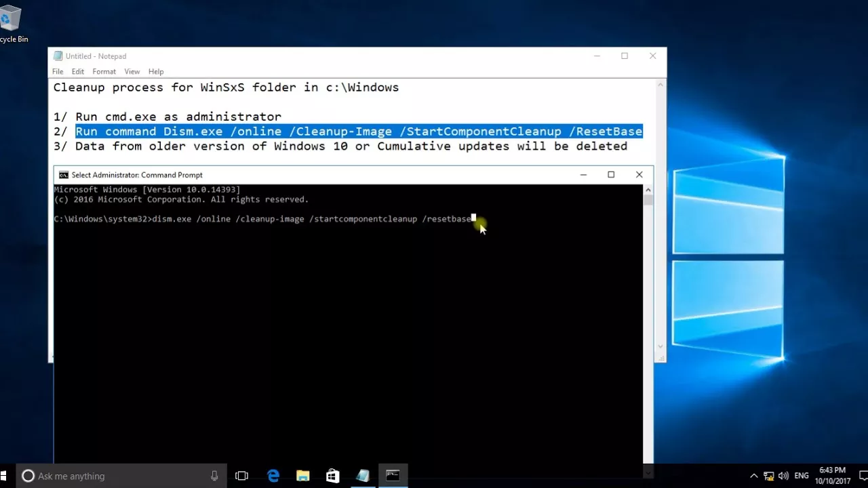The image size is (868, 488).
Task: Open the Notepad File menu
Action: [x=58, y=71]
